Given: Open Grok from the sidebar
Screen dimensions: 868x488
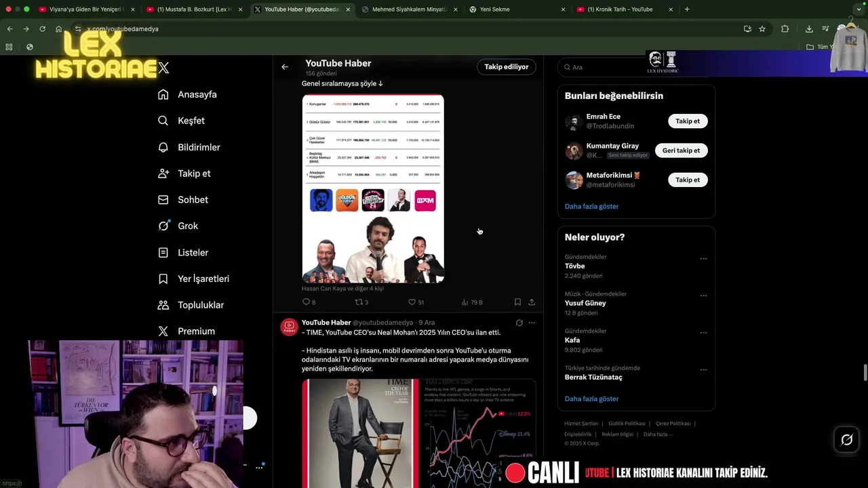Looking at the screenshot, I should (178, 226).
